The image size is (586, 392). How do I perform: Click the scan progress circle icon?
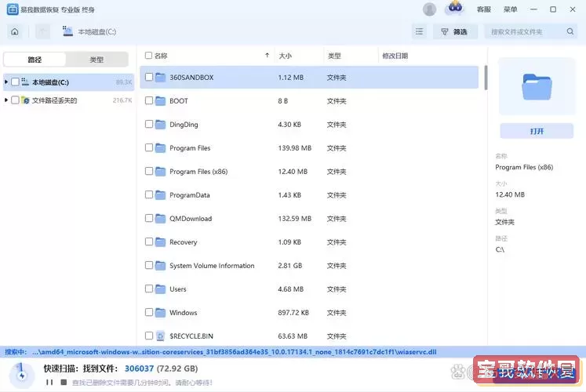[22, 376]
